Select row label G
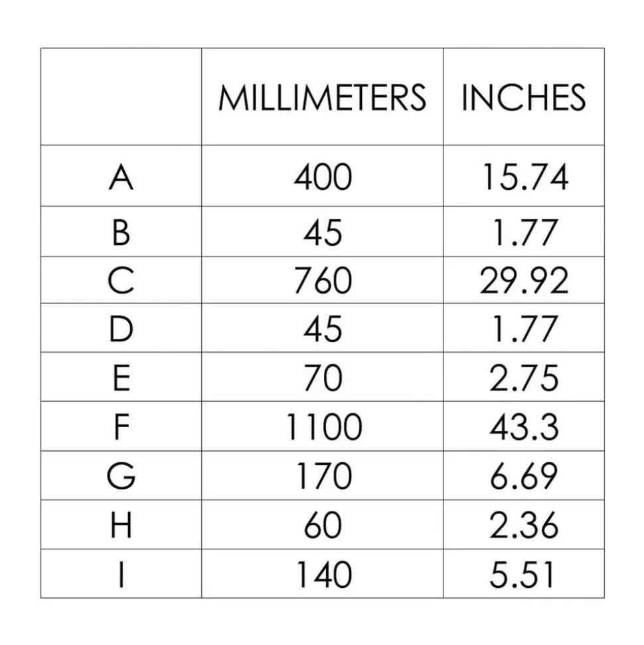644x645 pixels. coord(121,476)
